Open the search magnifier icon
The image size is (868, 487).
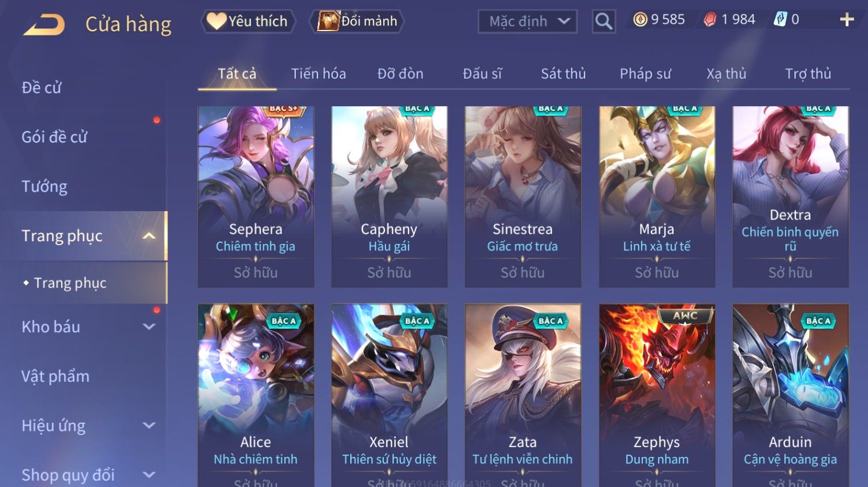click(604, 21)
